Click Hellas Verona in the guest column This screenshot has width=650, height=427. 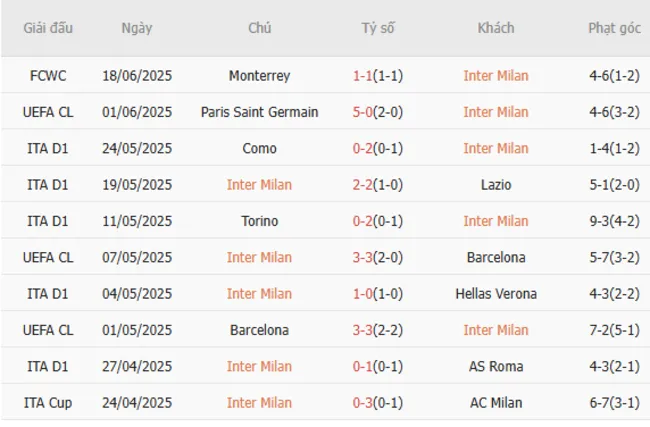click(x=496, y=294)
